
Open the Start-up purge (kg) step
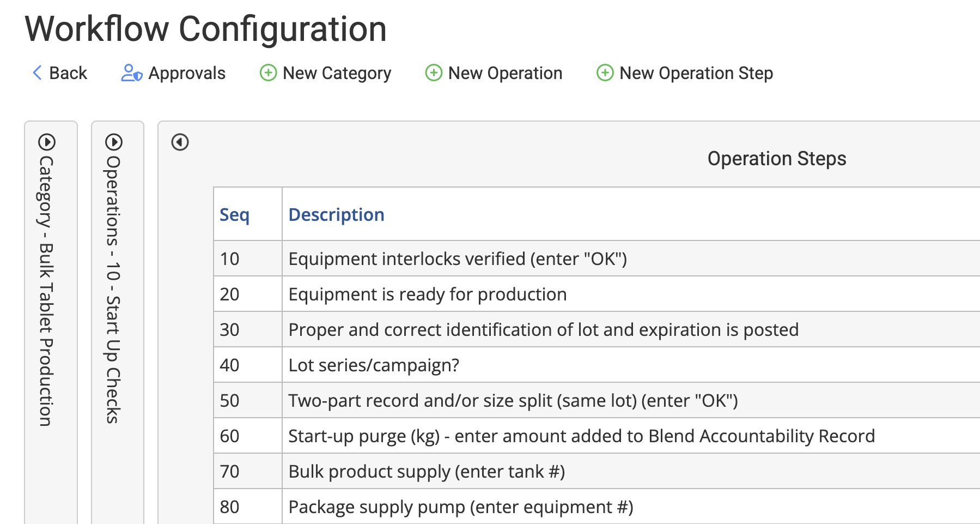581,436
